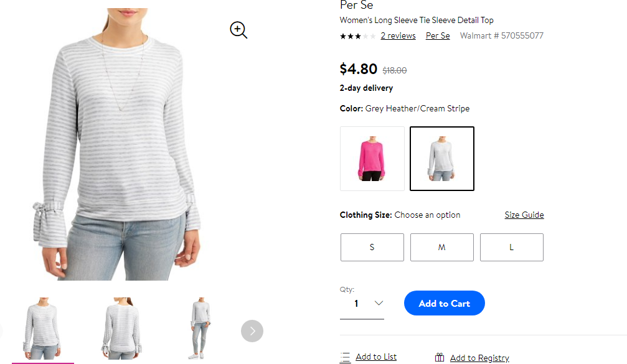627x364 pixels.
Task: Open the Per Se brand link
Action: tap(438, 35)
